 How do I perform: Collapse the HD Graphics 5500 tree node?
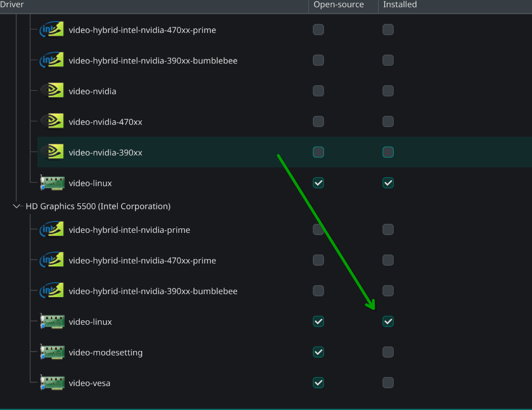tap(16, 206)
